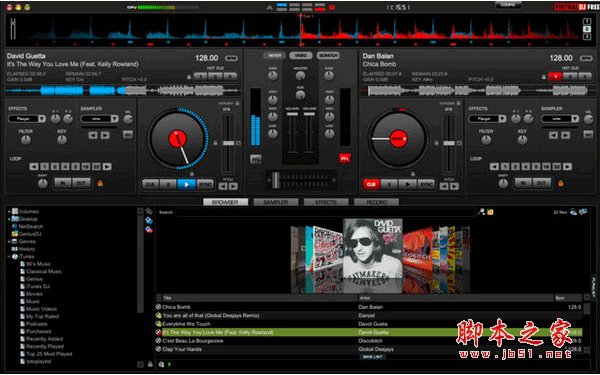Toggle the orange loop lock on right deck
The image size is (600, 375).
click(561, 183)
